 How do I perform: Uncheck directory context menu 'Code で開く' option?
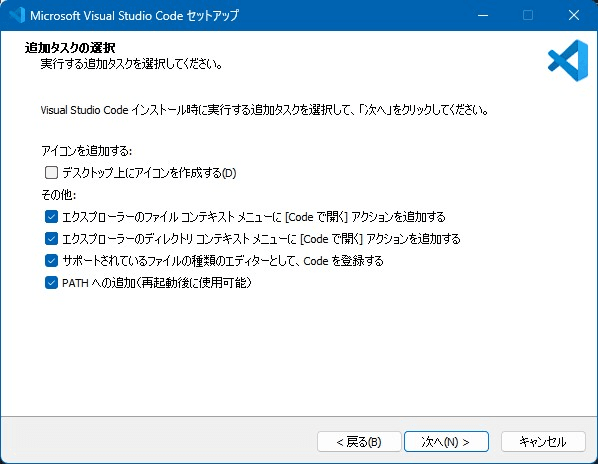pyautogui.click(x=51, y=239)
